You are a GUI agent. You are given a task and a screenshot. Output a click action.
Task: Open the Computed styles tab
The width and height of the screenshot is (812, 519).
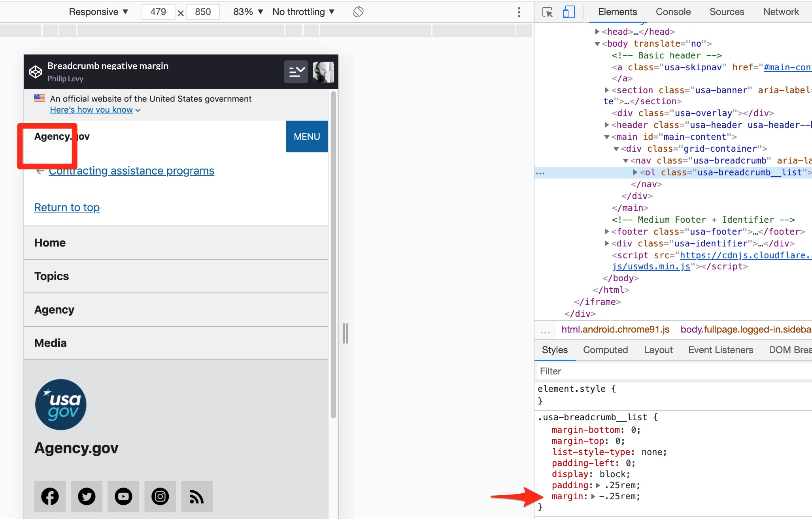[605, 350]
